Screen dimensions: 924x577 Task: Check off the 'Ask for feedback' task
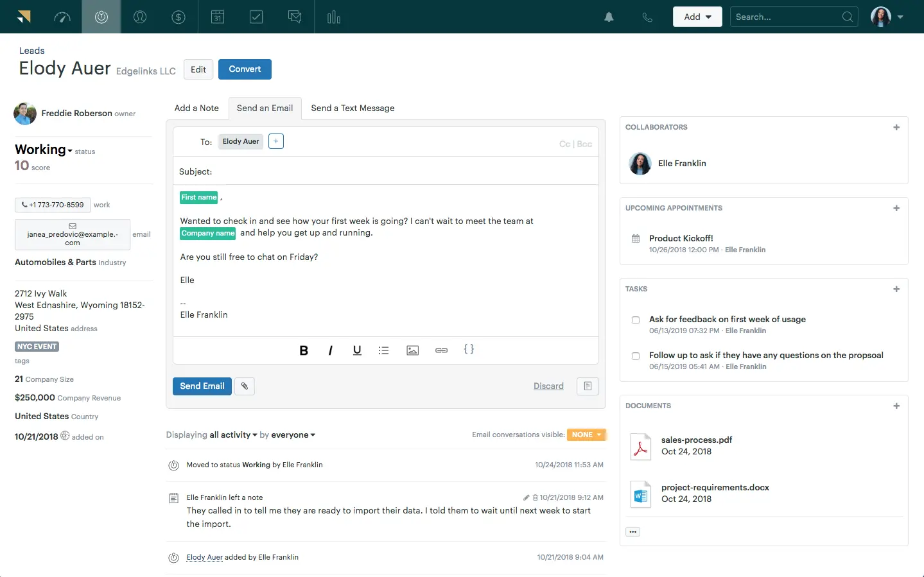(x=635, y=320)
